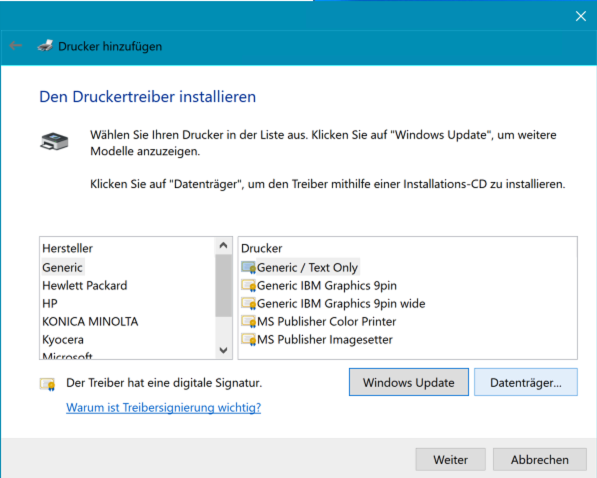Open the Warum ist Treibersignierung wichtig link
Screen dimensions: 597x478
click(163, 408)
